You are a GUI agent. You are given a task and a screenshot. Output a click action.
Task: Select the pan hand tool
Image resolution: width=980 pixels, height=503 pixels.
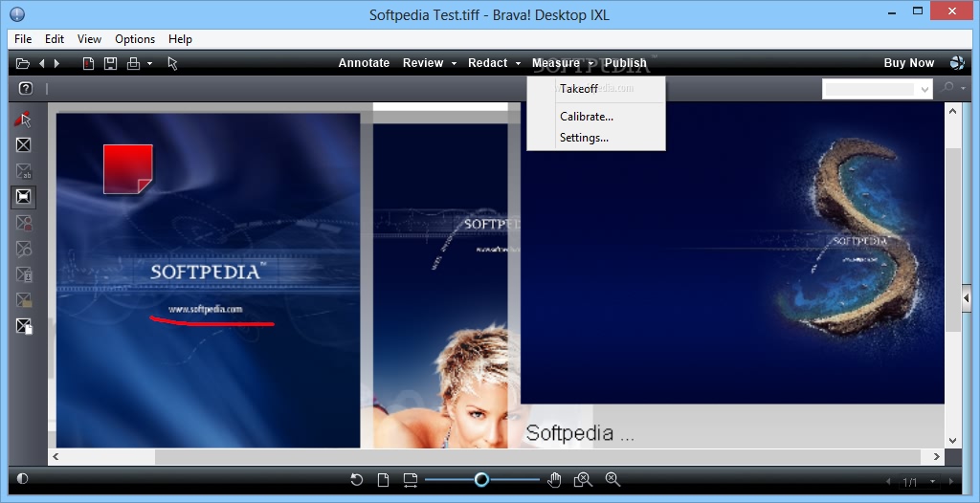(554, 479)
